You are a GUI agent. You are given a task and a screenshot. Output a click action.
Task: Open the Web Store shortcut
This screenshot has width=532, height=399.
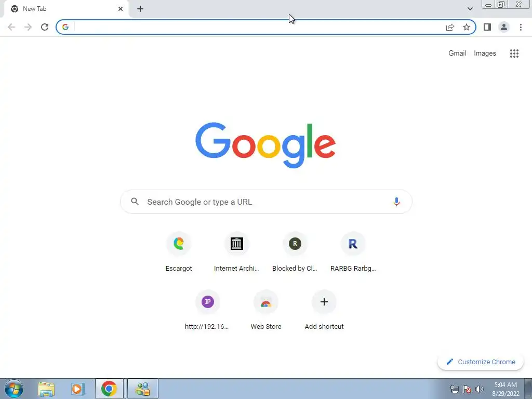[266, 310]
